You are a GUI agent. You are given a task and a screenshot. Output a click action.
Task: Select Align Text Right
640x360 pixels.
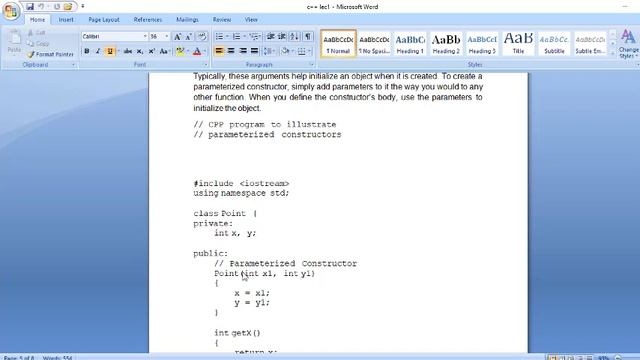(x=243, y=51)
